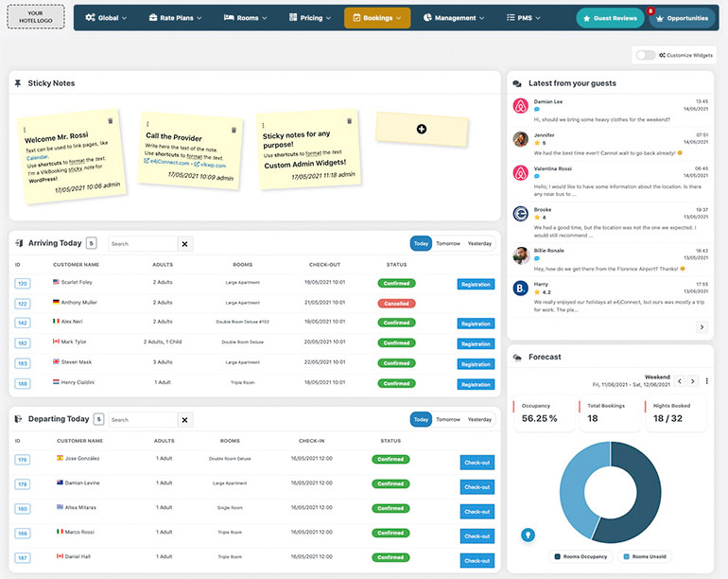The image size is (728, 579).
Task: Click Registration for Scarlet Foley
Action: pos(476,284)
